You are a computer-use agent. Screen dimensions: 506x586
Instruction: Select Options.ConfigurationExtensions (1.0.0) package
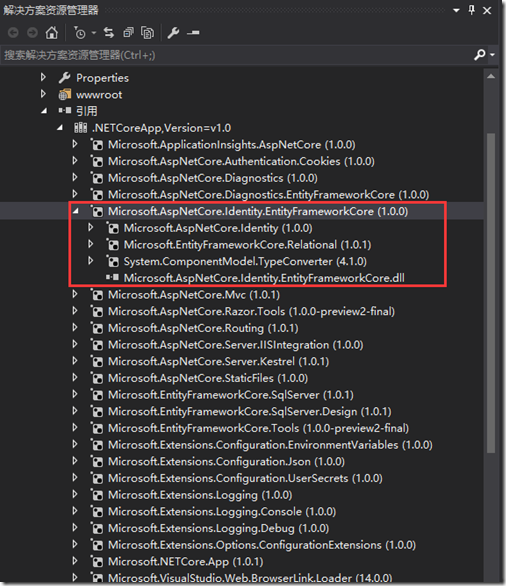[x=262, y=545]
